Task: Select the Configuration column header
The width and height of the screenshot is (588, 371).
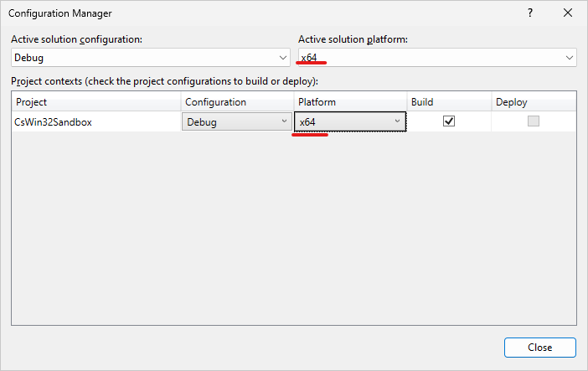Action: [x=237, y=102]
